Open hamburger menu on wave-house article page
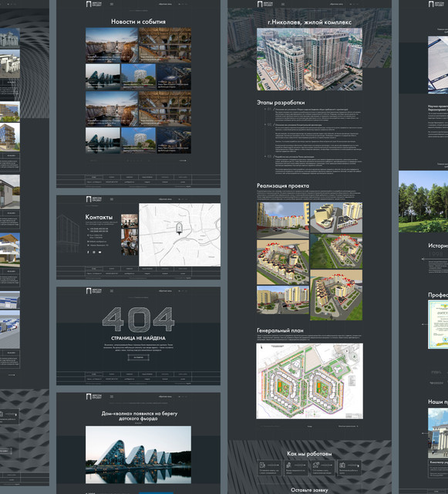Image resolution: width=448 pixels, height=494 pixels. tap(112, 397)
